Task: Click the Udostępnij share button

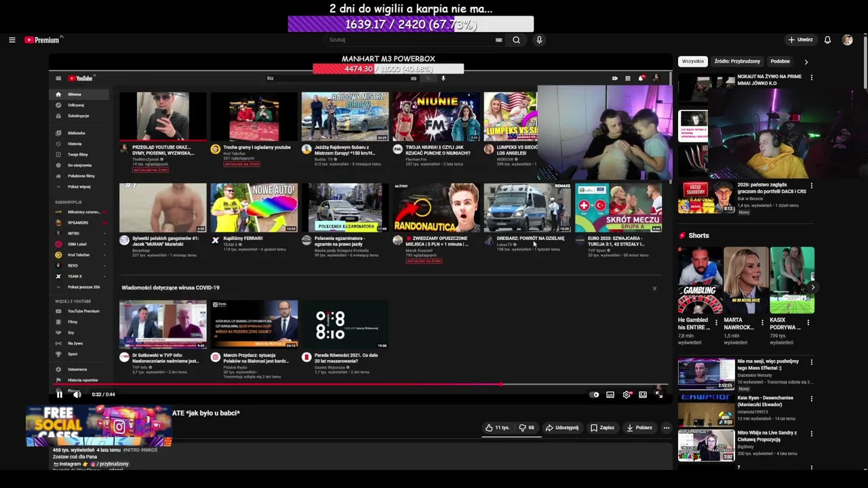Action: coord(562,428)
